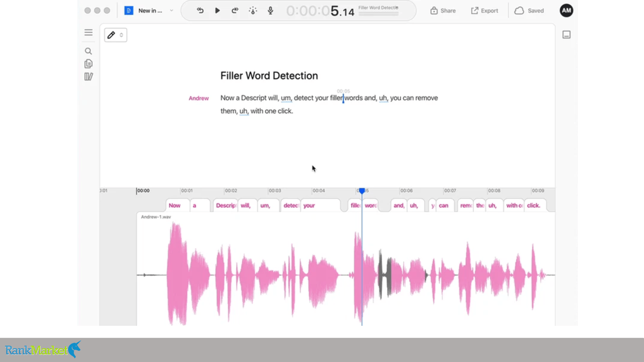Play the composition
Image resolution: width=644 pixels, height=362 pixels.
pyautogui.click(x=217, y=10)
